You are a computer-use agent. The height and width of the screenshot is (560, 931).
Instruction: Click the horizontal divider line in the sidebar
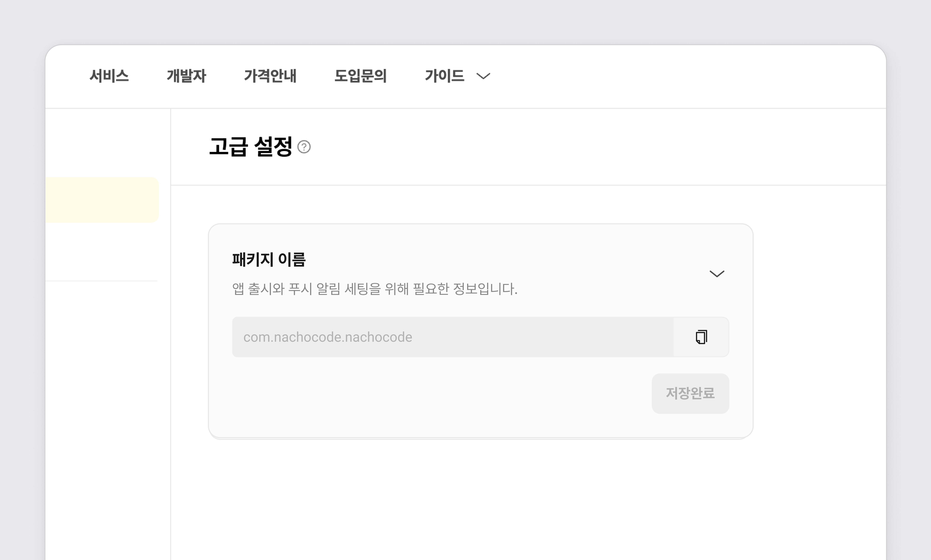coord(101,281)
